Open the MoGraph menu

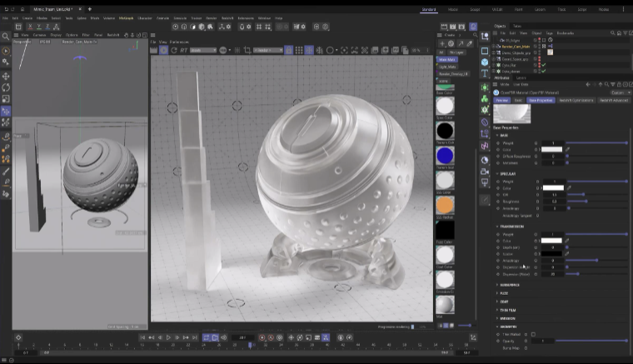coord(126,17)
